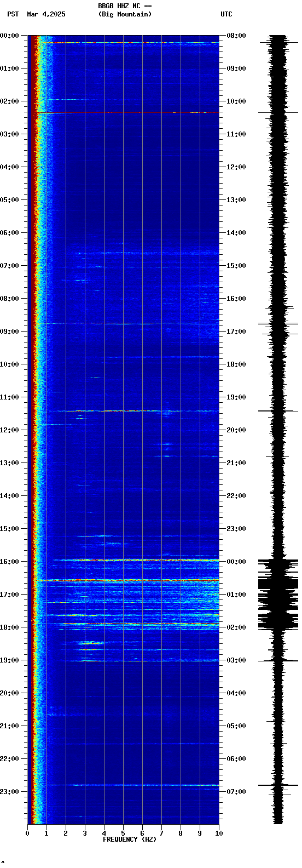302x868 pixels.
Task: Click the UTC timezone header
Action: point(226,14)
